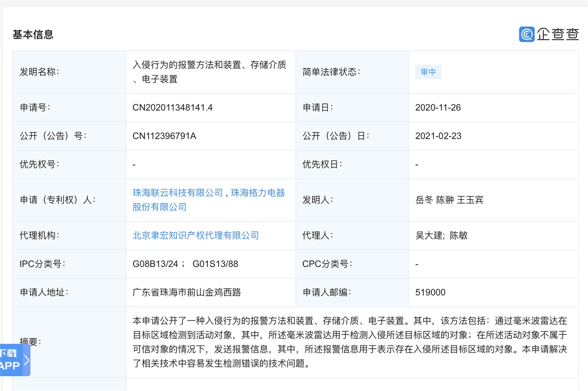Image resolution: width=588 pixels, height=391 pixels.
Task: Select inventor name 岳冬
Action: (x=425, y=200)
